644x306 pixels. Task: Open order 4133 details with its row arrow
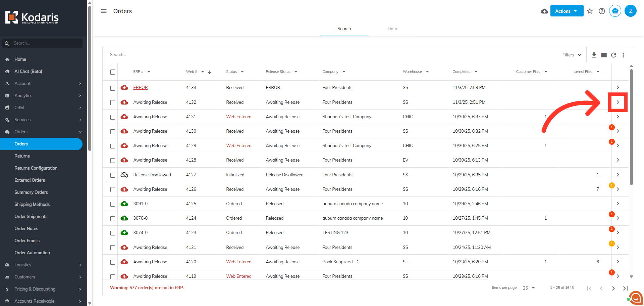(618, 87)
